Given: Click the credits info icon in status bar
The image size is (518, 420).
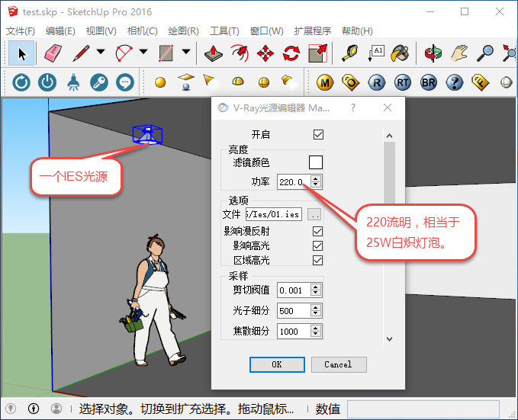Looking at the screenshot, I should tap(34, 409).
